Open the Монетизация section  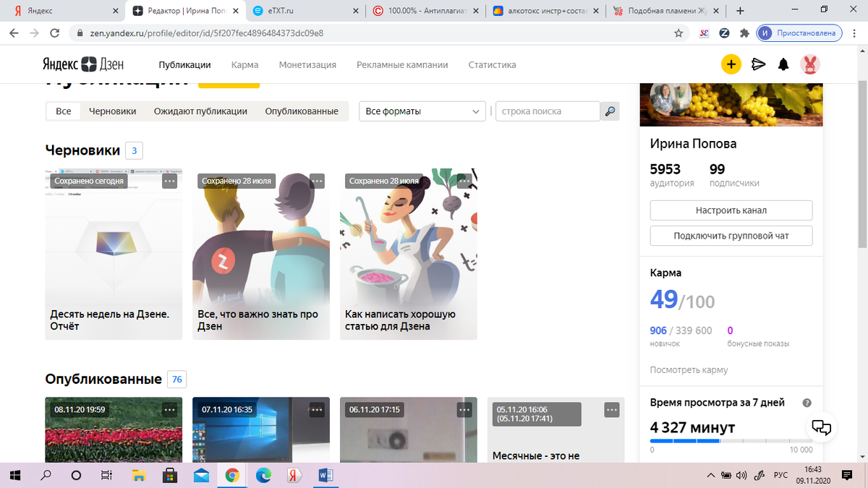[x=307, y=64]
